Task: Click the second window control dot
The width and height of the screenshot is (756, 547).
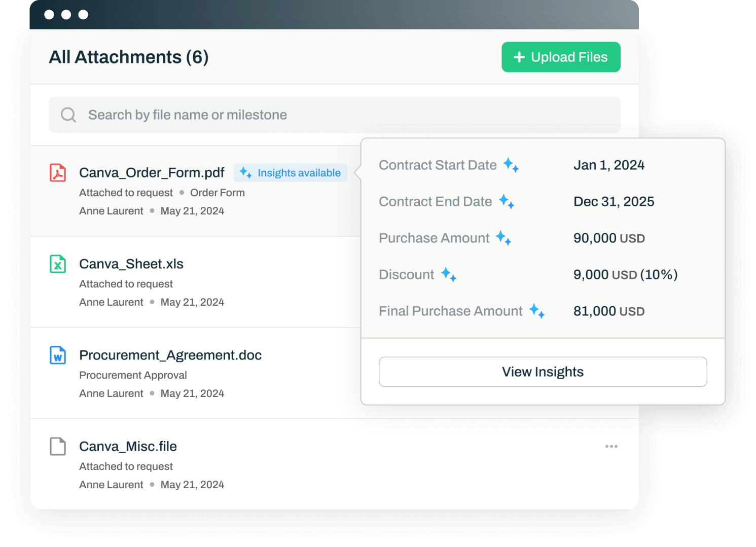Action: point(66,15)
